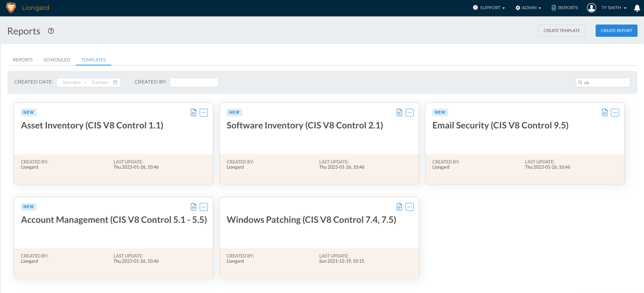The height and width of the screenshot is (293, 644).
Task: Click the search magnifier icon
Action: tap(580, 82)
